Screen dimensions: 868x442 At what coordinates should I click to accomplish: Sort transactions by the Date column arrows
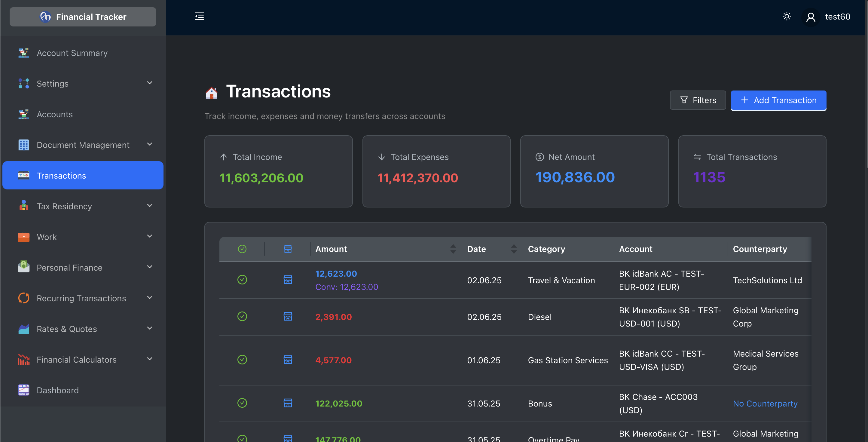(x=514, y=249)
